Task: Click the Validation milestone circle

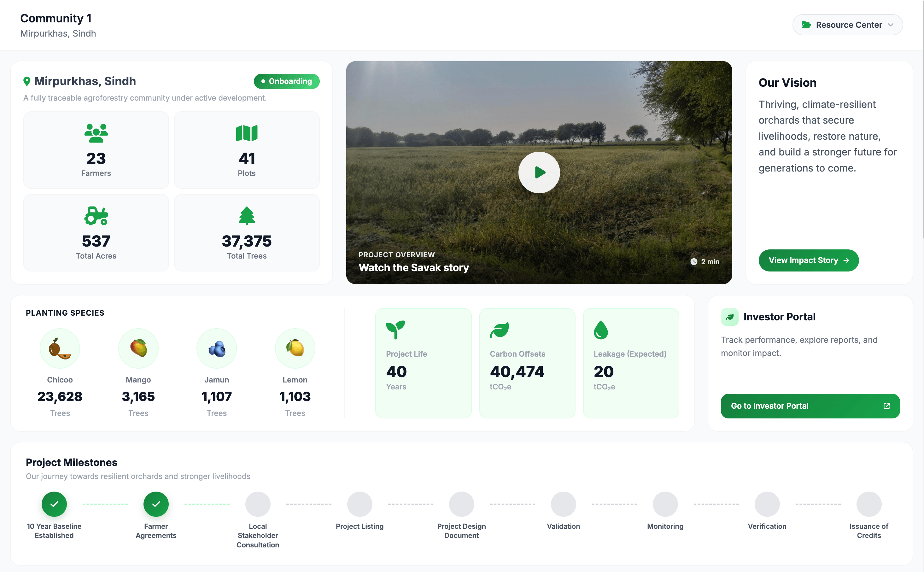Action: [x=563, y=504]
